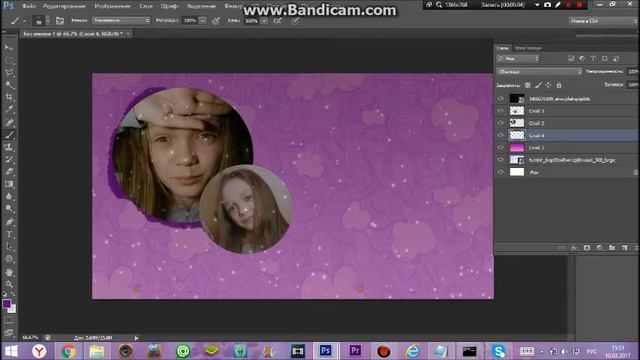
Task: Open the brush preset picker arrow
Action: pyautogui.click(x=48, y=20)
